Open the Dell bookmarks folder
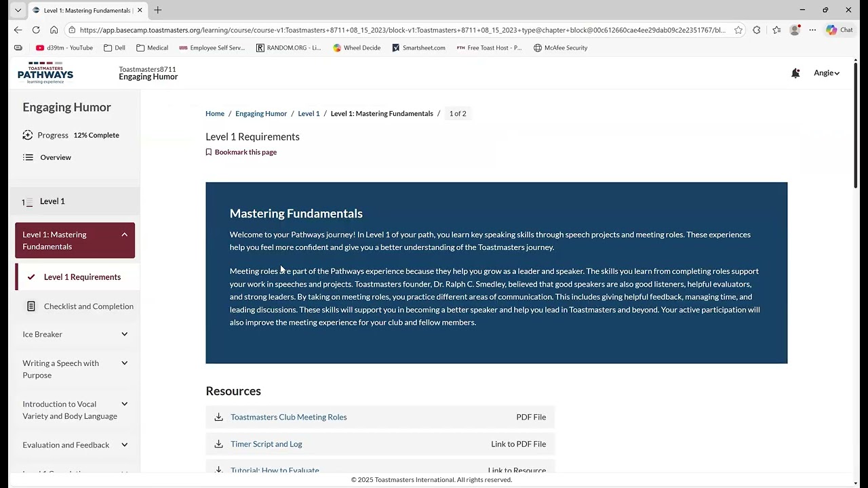Viewport: 868px width, 488px height. pos(115,48)
